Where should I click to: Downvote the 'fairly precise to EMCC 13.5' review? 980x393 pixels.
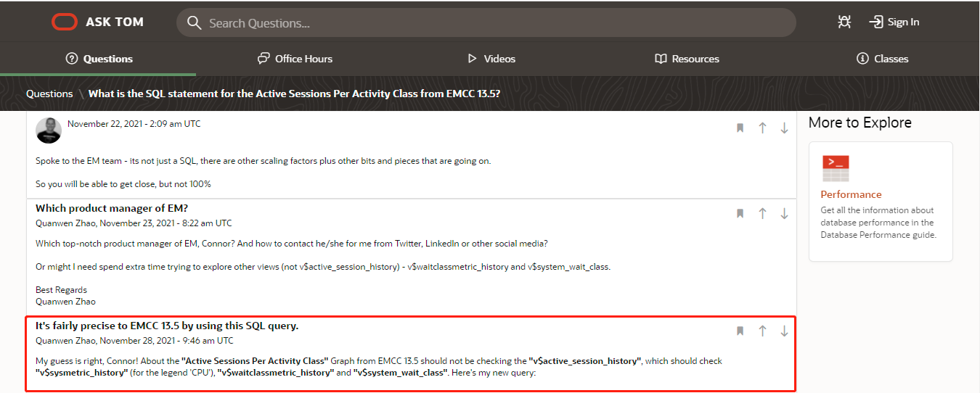pos(784,331)
